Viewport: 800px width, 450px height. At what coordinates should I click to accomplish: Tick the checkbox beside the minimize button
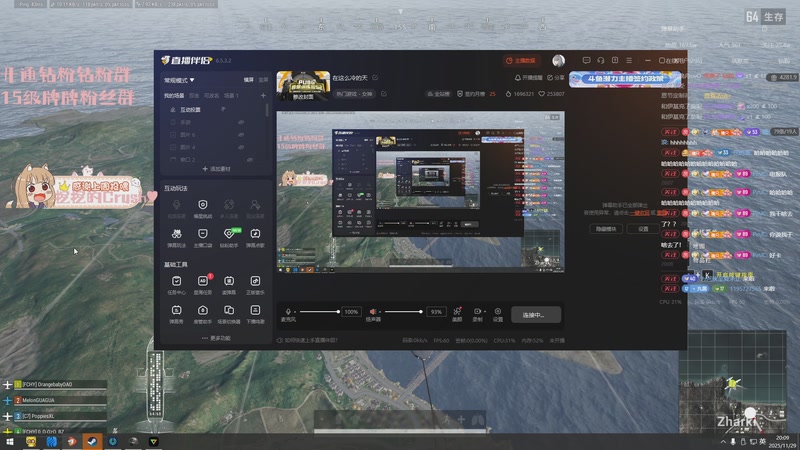tap(662, 60)
